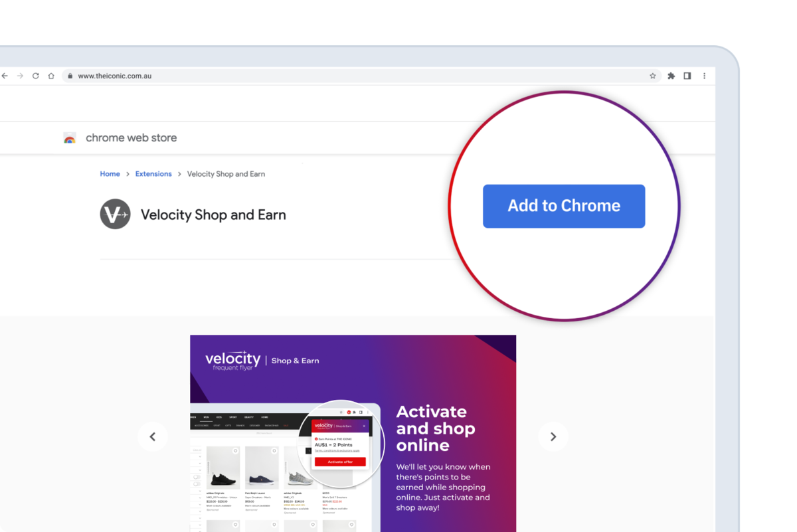The image size is (797, 532).
Task: Click the Velocity Shop and Earn heading
Action: tap(213, 215)
